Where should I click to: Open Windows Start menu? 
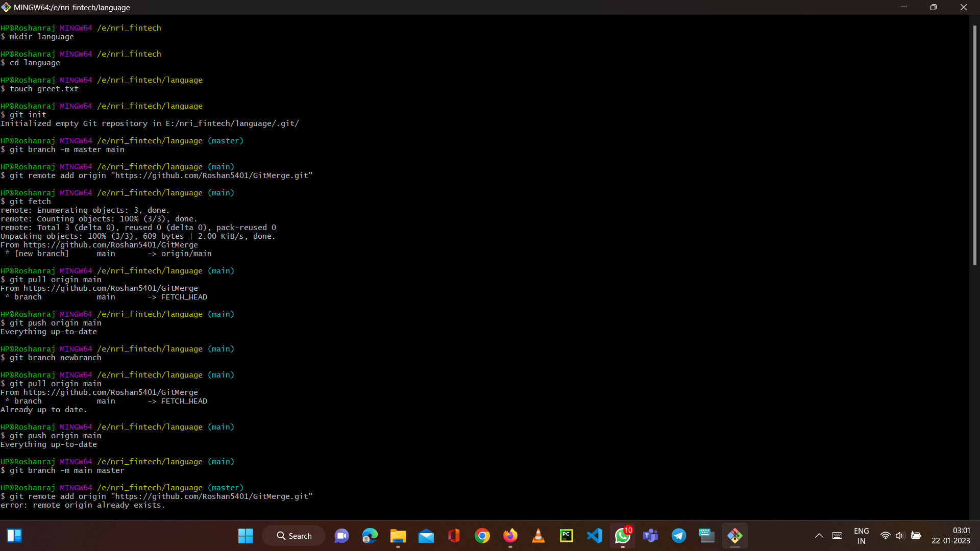tap(246, 536)
